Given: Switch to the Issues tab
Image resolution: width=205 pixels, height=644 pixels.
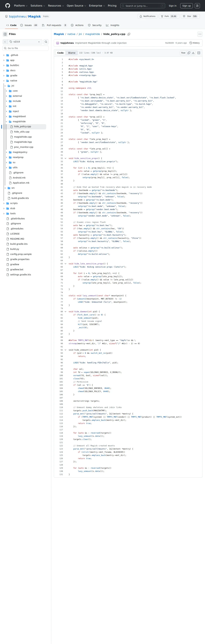Looking at the screenshot, I should [29, 25].
